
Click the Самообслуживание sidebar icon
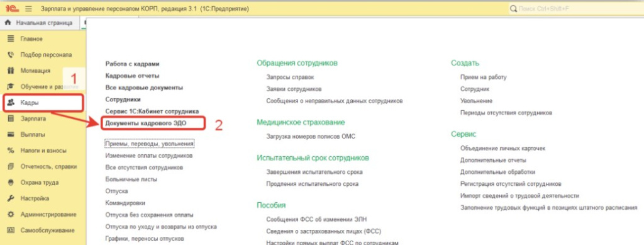(x=11, y=231)
